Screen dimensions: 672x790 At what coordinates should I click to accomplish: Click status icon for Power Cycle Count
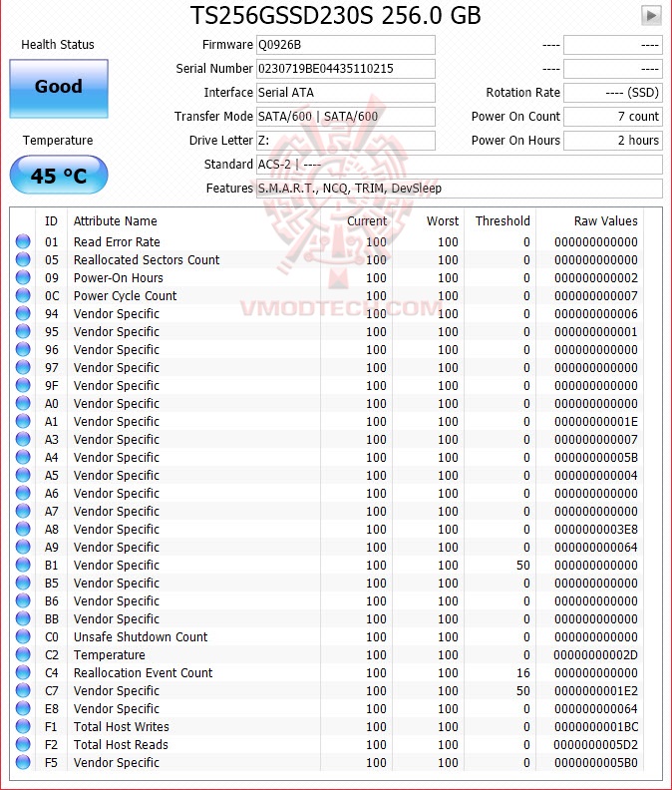pos(23,295)
